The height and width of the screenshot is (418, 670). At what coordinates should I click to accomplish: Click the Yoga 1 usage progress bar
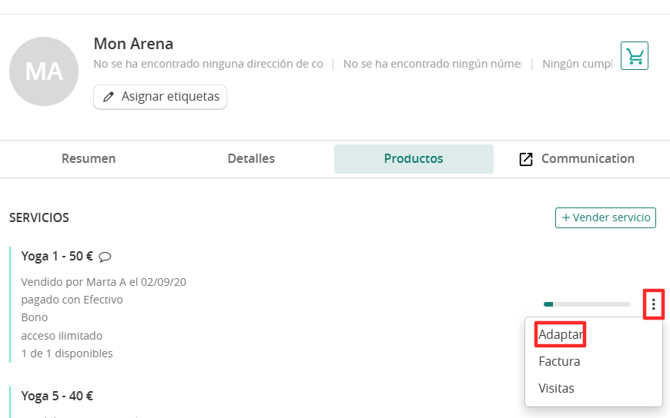point(587,304)
